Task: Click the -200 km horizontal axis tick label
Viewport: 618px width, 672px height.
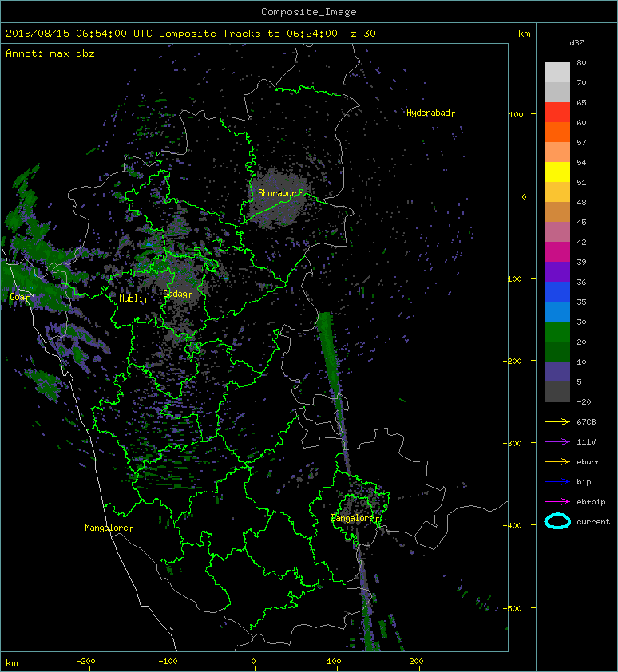Action: click(x=85, y=662)
